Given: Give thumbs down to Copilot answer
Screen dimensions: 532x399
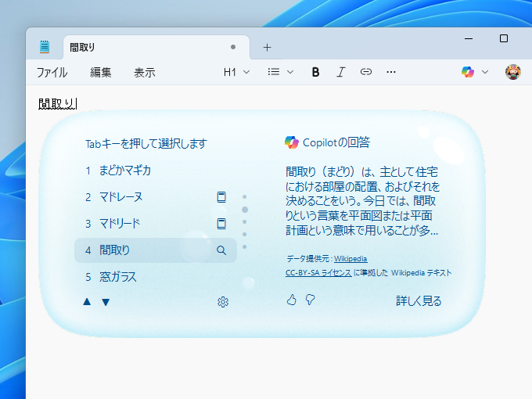Looking at the screenshot, I should point(310,300).
